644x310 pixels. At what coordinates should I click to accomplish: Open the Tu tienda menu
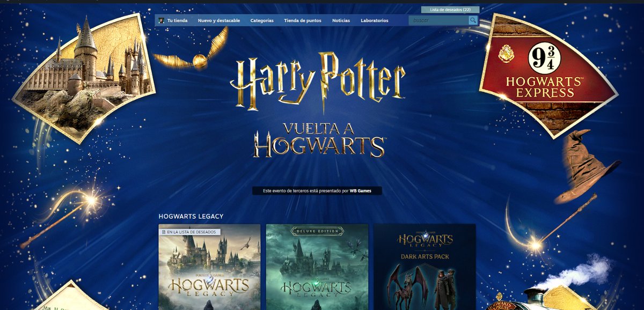177,20
